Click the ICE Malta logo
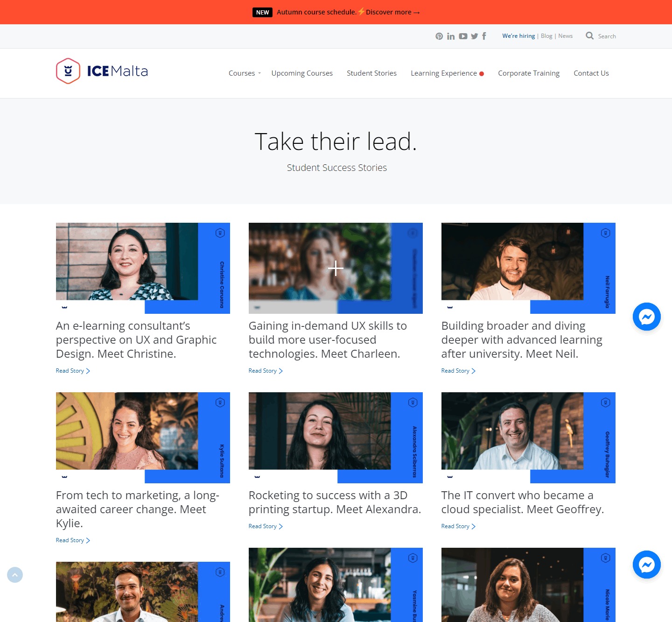The height and width of the screenshot is (622, 672). 102,71
